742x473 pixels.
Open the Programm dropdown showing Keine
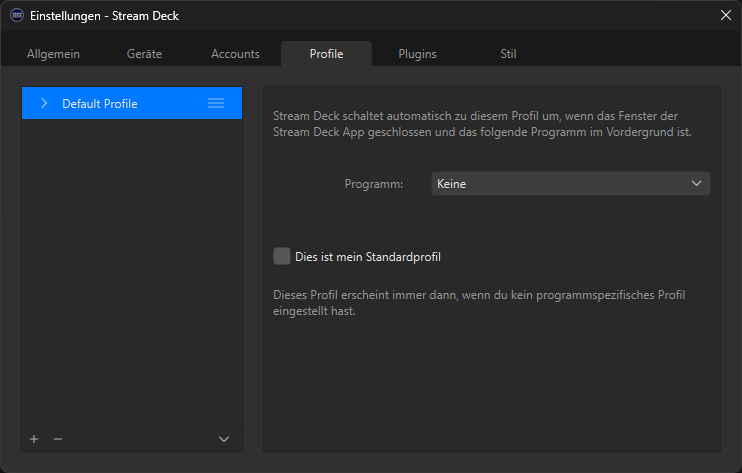(570, 184)
